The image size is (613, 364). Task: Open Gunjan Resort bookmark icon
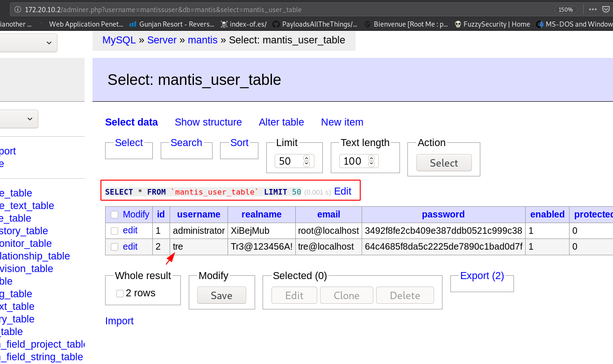tap(133, 24)
